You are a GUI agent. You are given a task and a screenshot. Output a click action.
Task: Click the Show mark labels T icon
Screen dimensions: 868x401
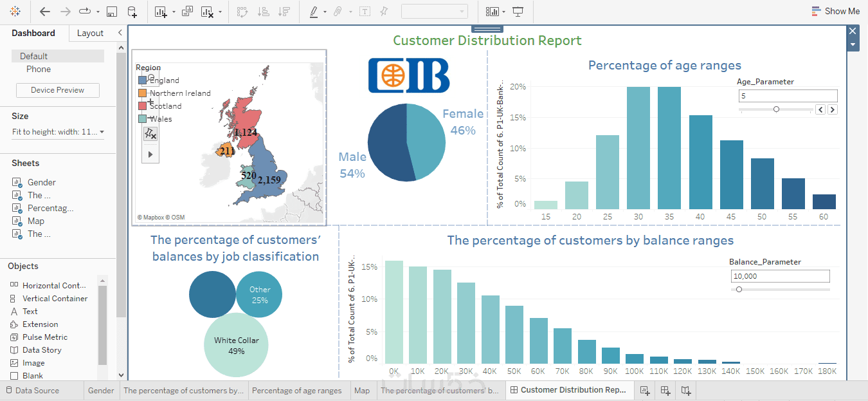[x=365, y=12]
